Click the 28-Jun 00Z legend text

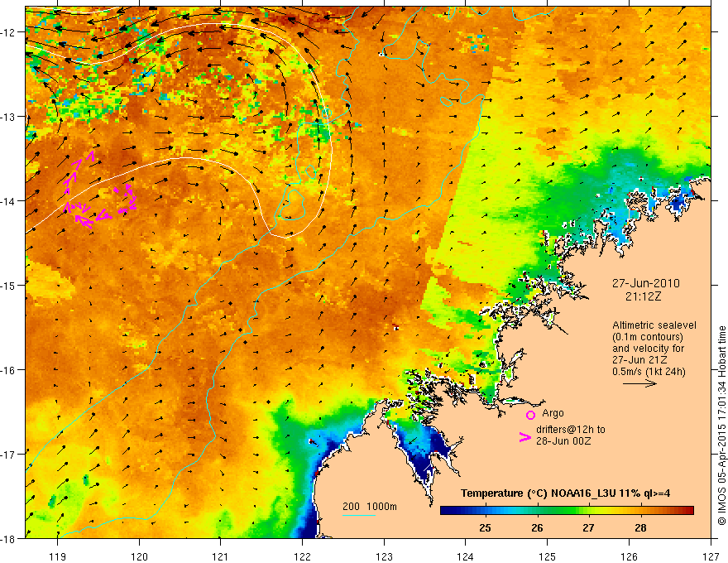(x=563, y=440)
